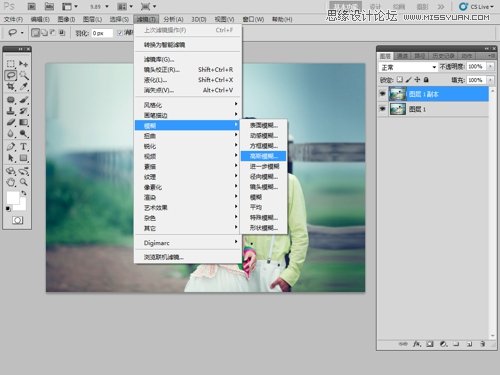The width and height of the screenshot is (500, 375).
Task: Select the Rectangular Marquee tool
Action: coord(11,63)
